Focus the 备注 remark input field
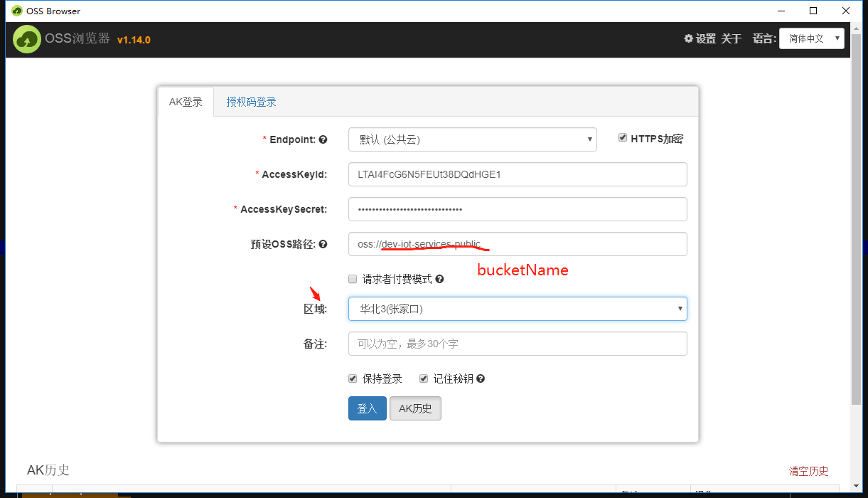The width and height of the screenshot is (868, 498). (518, 344)
